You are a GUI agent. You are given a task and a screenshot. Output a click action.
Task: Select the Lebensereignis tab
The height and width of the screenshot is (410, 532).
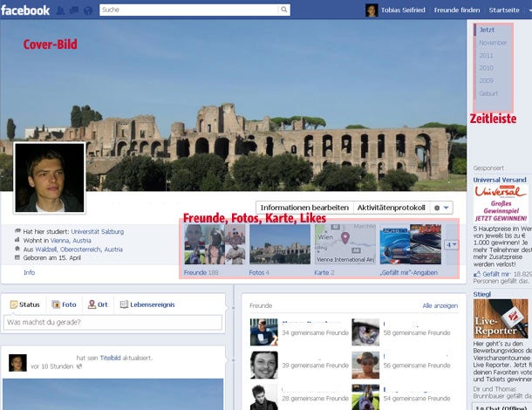coord(147,304)
